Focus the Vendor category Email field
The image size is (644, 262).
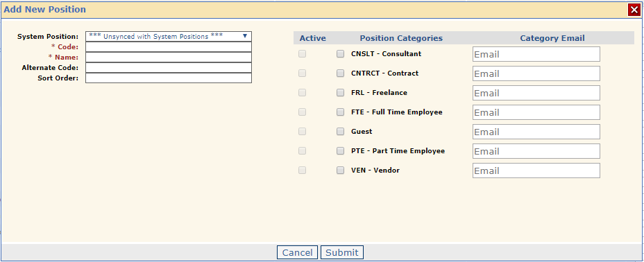click(x=536, y=171)
